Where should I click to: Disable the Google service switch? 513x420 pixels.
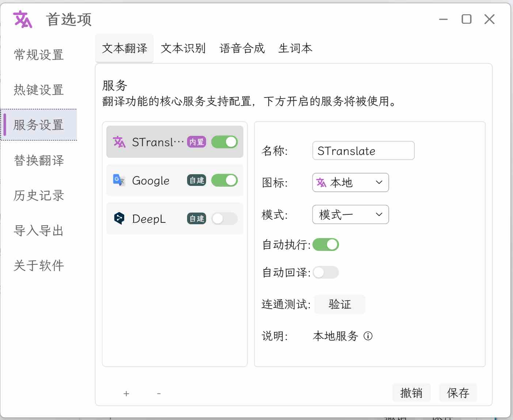point(224,180)
